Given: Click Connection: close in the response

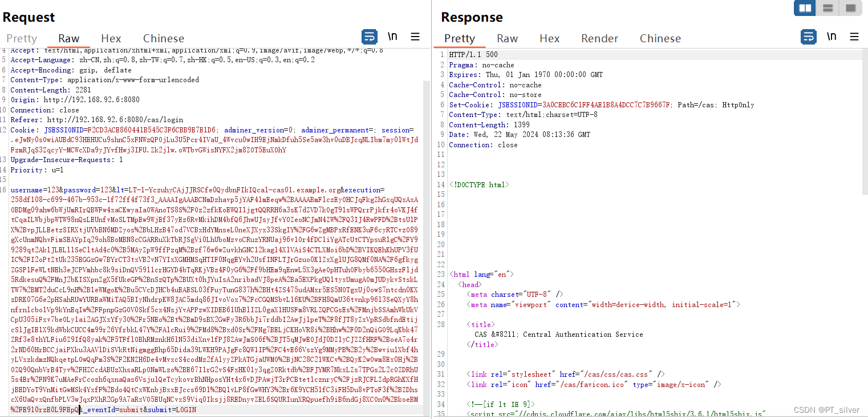Looking at the screenshot, I should pos(483,145).
